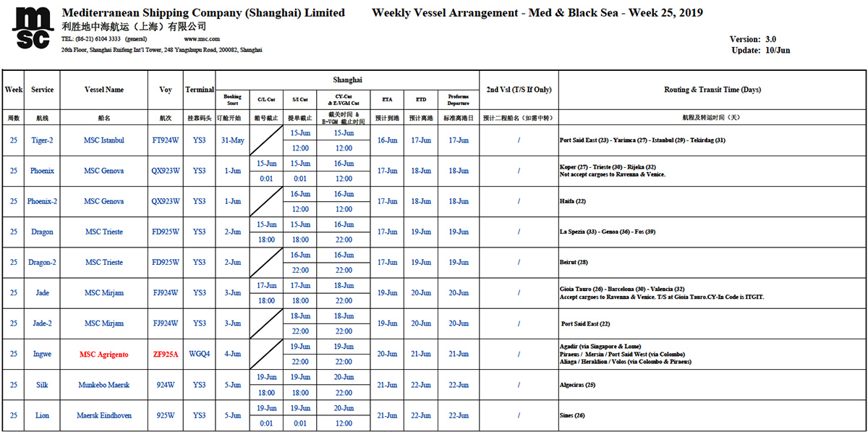Click the ETD column header
This screenshot has height=432, width=868.
tap(421, 99)
